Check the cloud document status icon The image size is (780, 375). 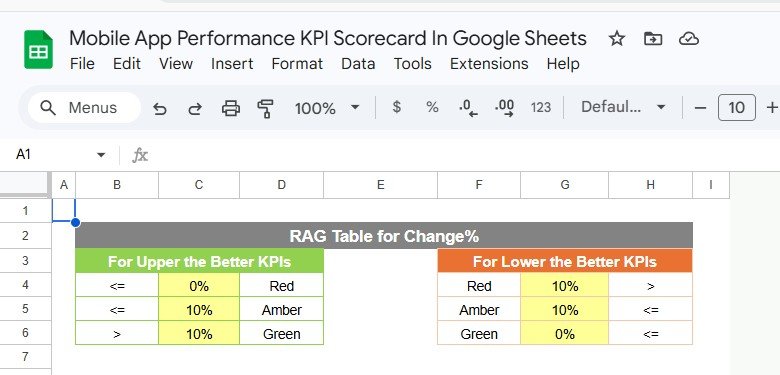pyautogui.click(x=689, y=38)
